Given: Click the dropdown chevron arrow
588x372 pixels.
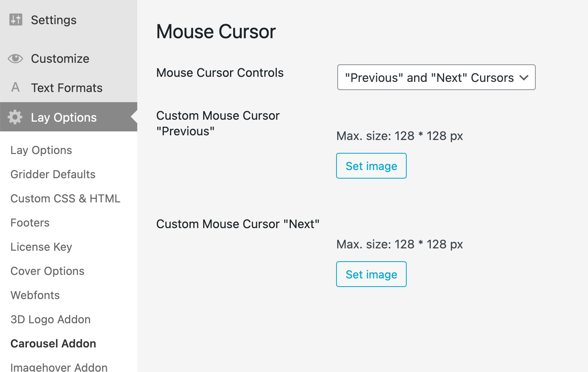Looking at the screenshot, I should point(524,78).
